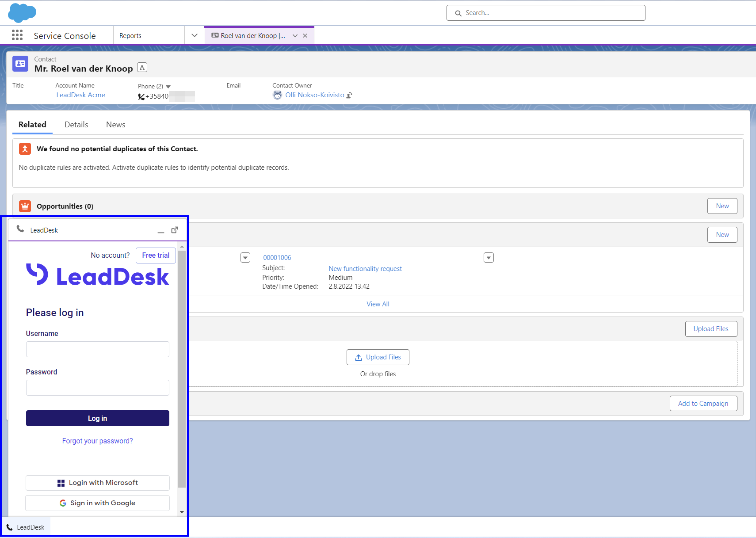
Task: Open Forgot your password link
Action: coord(98,441)
